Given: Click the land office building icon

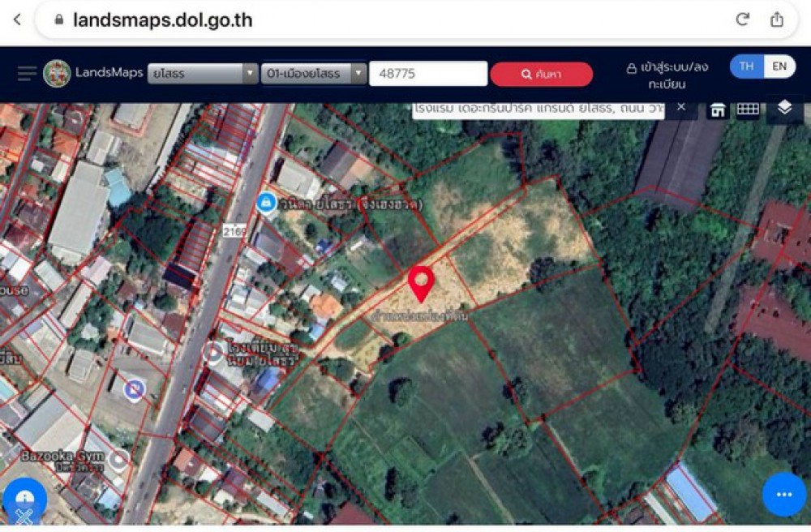Looking at the screenshot, I should click(718, 109).
